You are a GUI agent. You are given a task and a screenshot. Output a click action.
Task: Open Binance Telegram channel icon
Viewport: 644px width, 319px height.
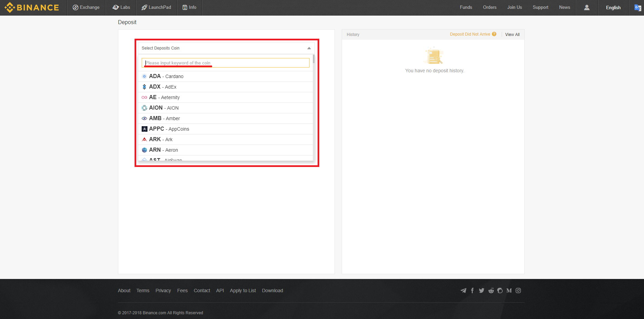pos(463,290)
